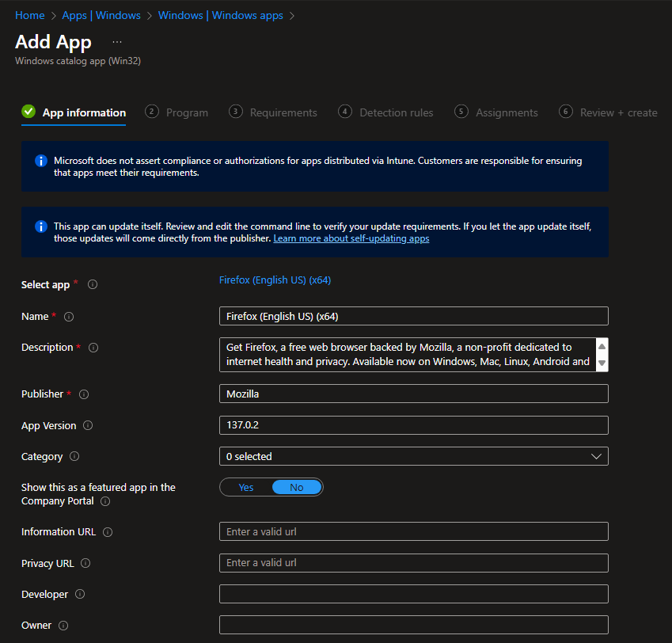The image size is (672, 643).
Task: Open Learn more about self-updating apps link
Action: 351,238
